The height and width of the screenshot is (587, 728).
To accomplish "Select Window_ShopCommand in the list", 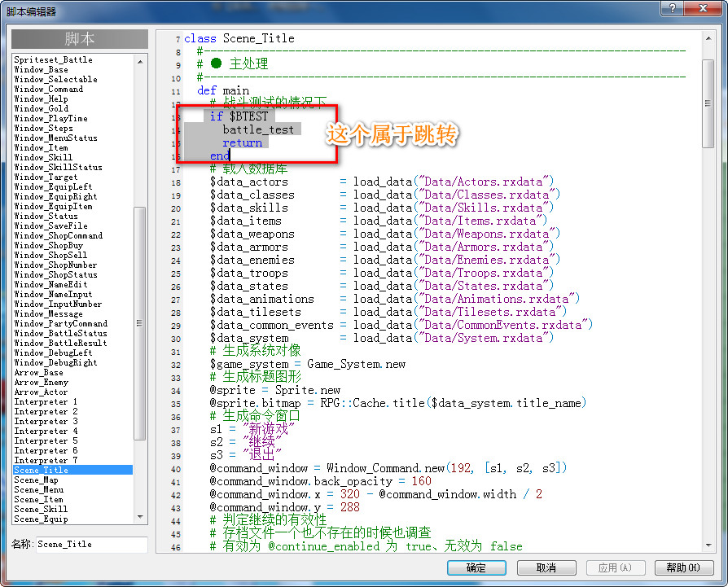I will pyautogui.click(x=59, y=235).
